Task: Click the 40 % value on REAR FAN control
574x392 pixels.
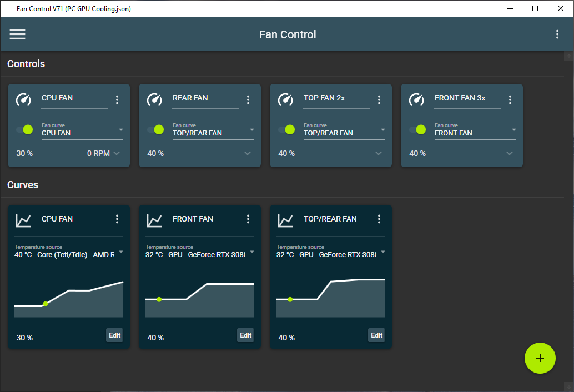Action: [x=155, y=153]
